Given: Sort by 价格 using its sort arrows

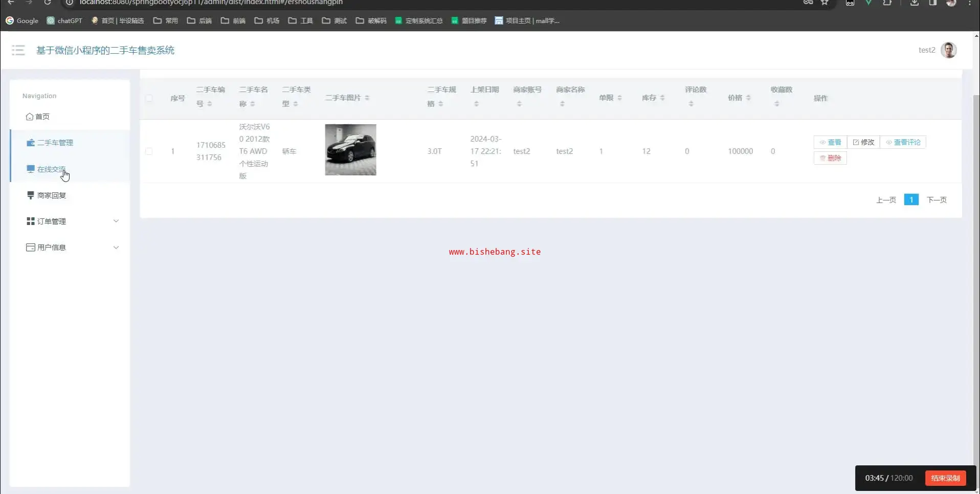Looking at the screenshot, I should point(748,98).
